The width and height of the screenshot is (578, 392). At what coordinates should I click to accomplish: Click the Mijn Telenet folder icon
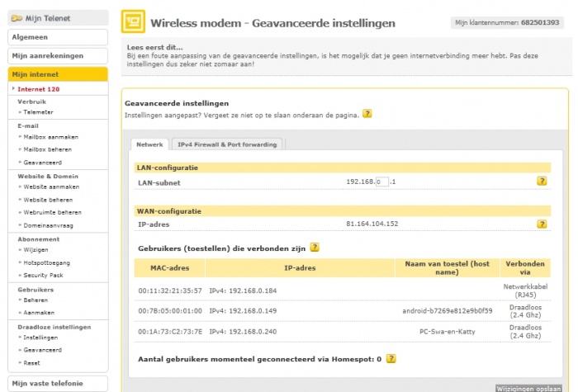click(x=17, y=18)
